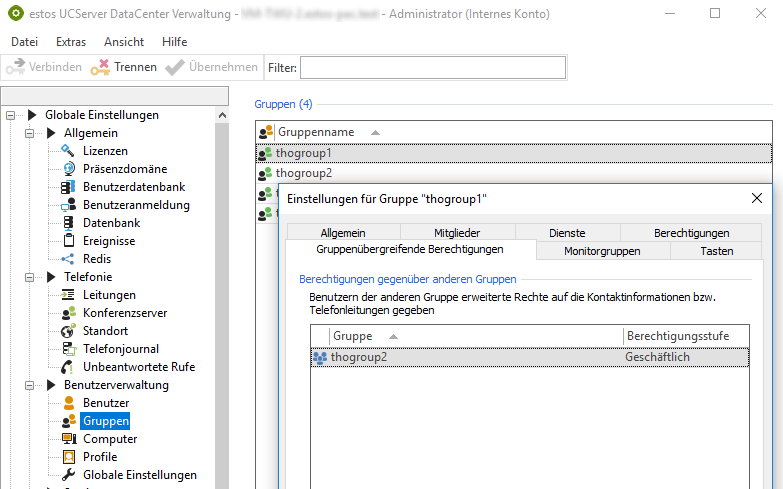Open the Extras menu
The width and height of the screenshot is (783, 489).
point(71,42)
